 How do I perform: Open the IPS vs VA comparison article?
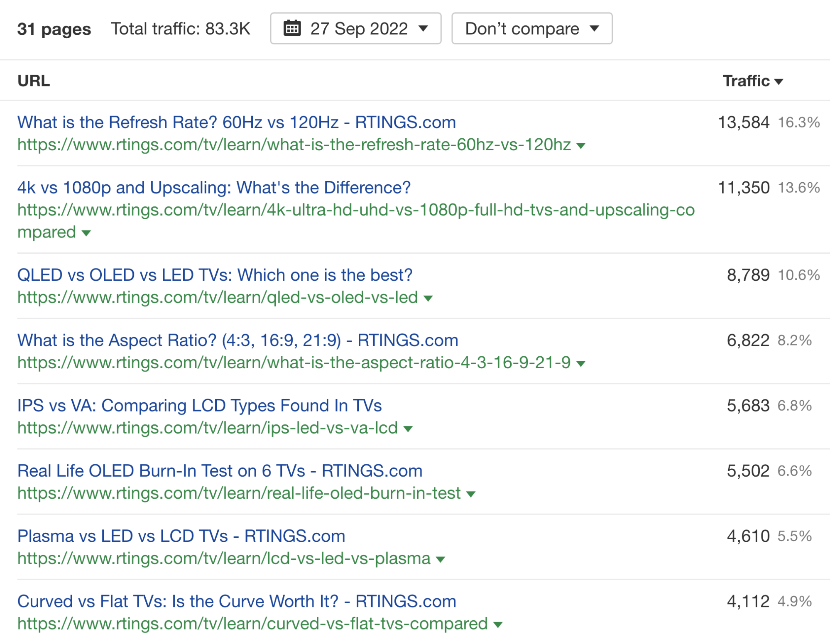tap(201, 405)
